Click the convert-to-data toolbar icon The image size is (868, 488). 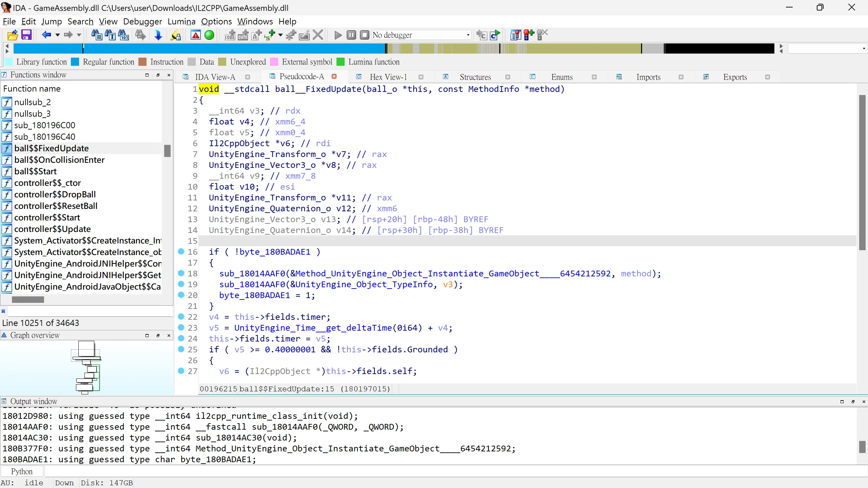(243, 35)
